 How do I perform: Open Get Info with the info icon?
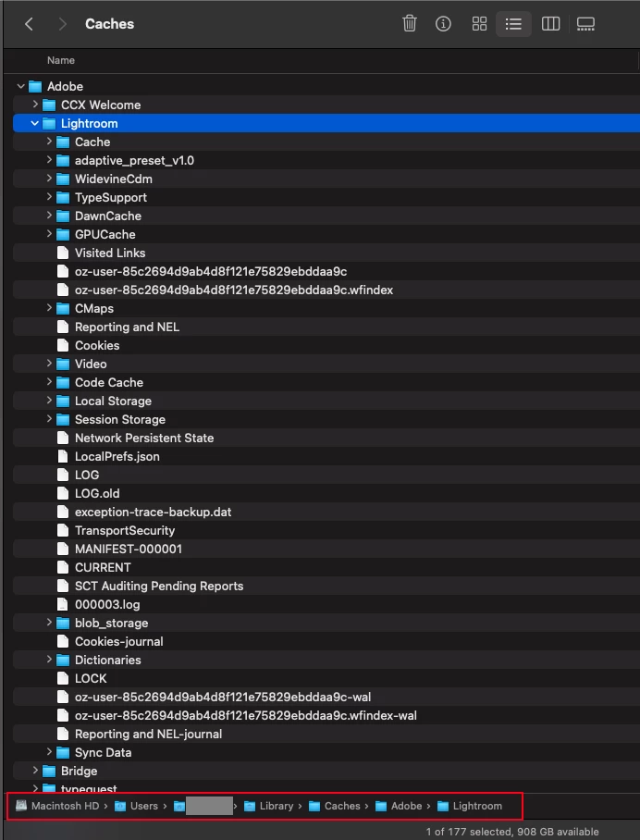click(x=443, y=23)
